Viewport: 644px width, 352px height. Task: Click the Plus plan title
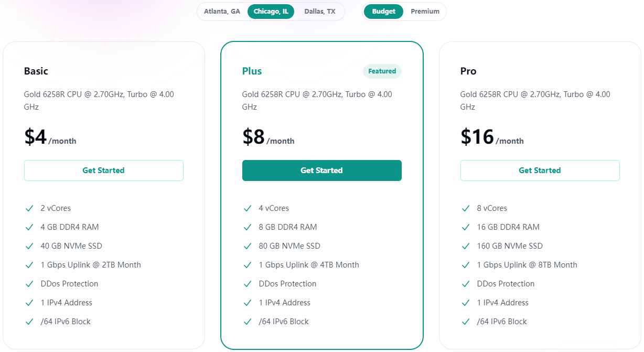pyautogui.click(x=252, y=71)
